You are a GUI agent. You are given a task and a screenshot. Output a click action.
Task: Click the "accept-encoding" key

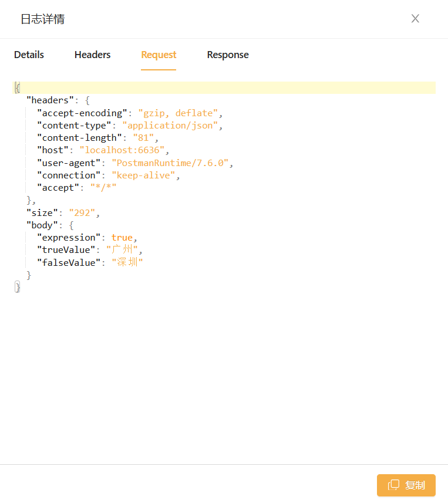click(82, 113)
